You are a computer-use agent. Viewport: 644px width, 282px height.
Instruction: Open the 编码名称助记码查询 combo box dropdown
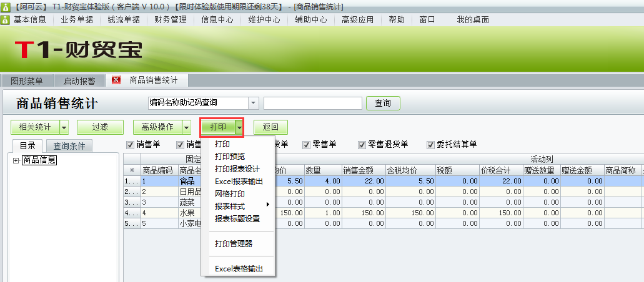point(253,103)
